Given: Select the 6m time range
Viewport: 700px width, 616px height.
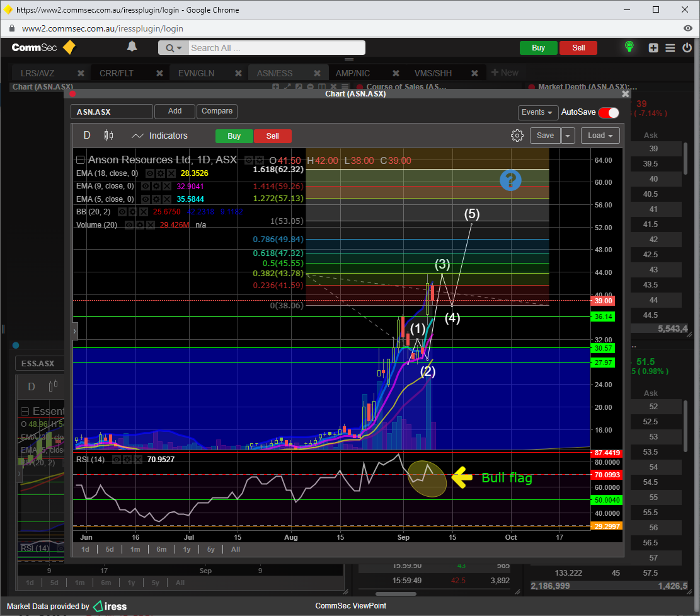Looking at the screenshot, I should 161,549.
